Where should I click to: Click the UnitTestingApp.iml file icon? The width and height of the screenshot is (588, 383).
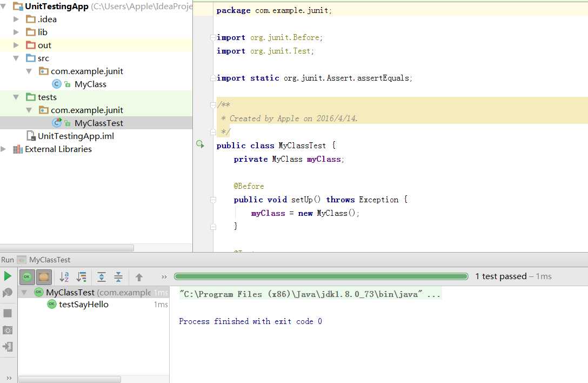point(31,136)
